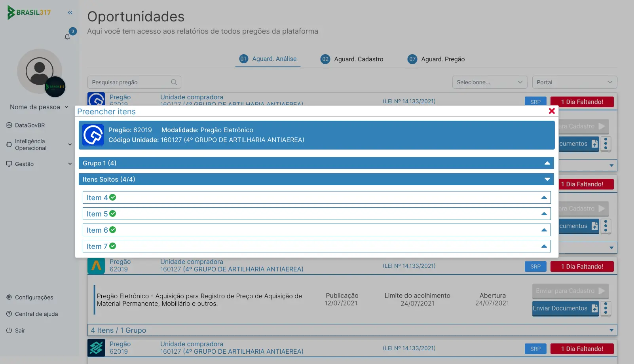Expand the Grupo 1 (4) section
The width and height of the screenshot is (634, 364).
(x=547, y=163)
